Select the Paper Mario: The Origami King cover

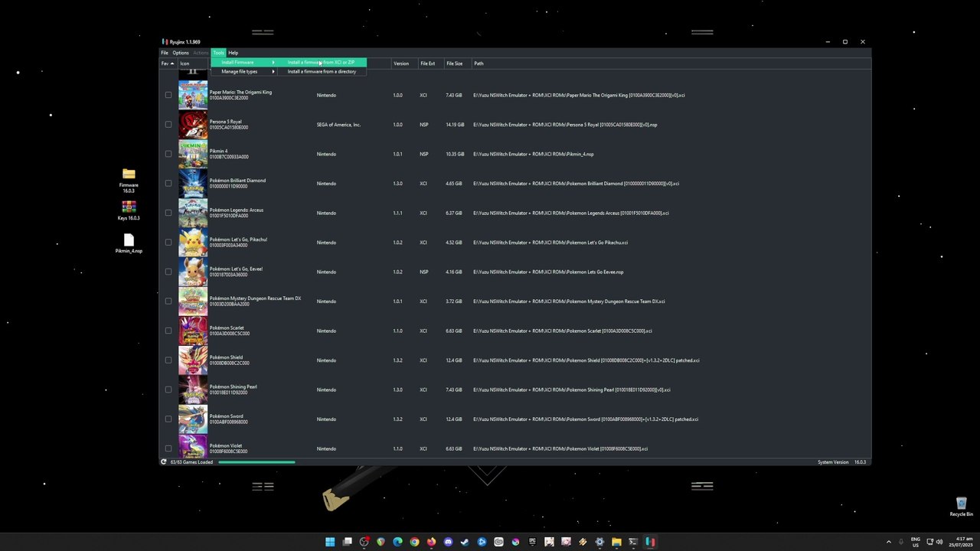193,95
